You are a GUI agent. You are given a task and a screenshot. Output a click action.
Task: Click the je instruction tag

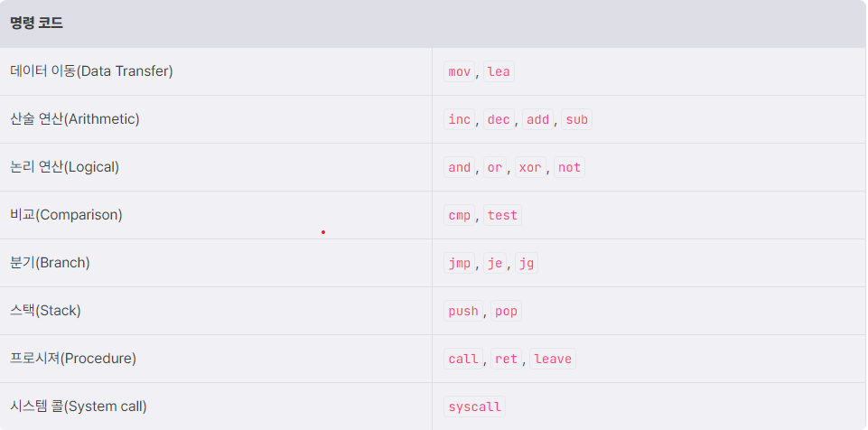[x=494, y=263]
